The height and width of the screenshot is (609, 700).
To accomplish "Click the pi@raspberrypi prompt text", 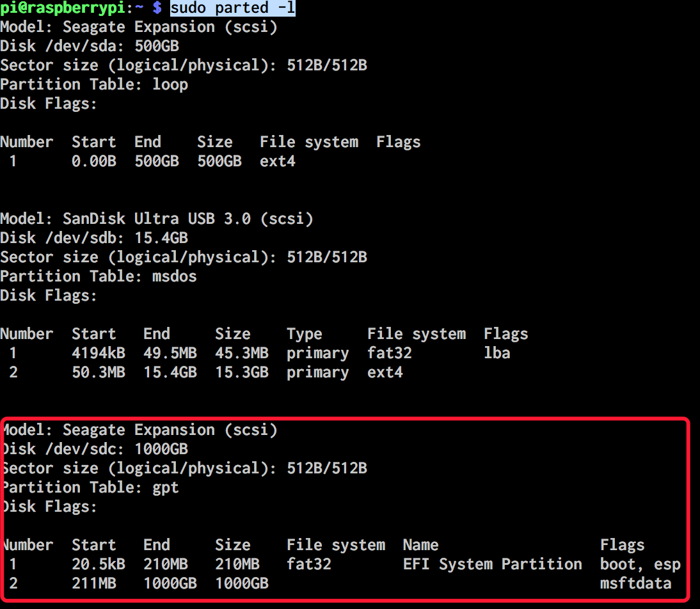I will tap(72, 8).
